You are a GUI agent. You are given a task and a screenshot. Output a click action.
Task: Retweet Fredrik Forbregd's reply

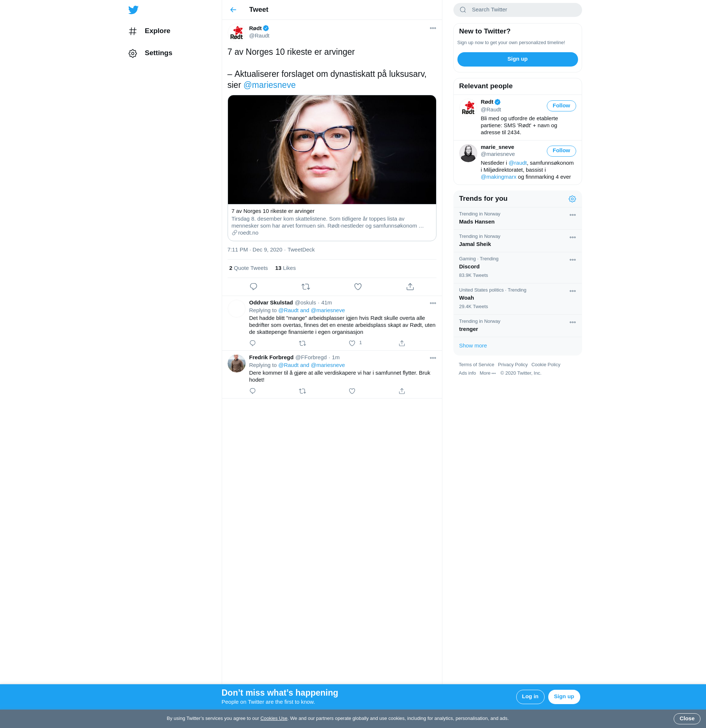tap(302, 391)
